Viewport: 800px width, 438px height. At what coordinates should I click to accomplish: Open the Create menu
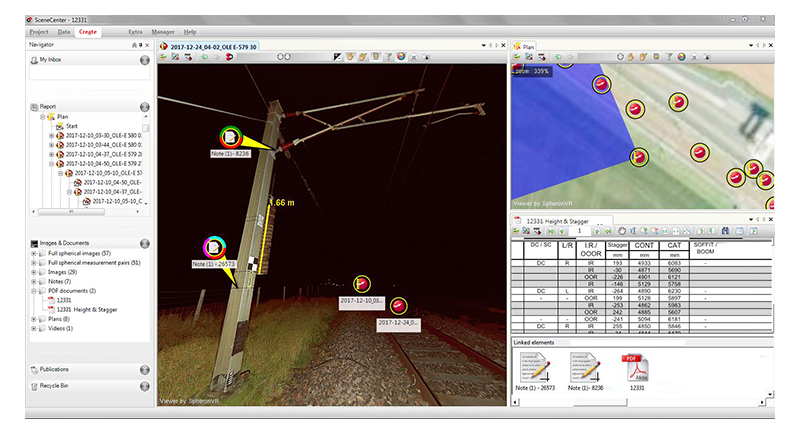point(88,32)
